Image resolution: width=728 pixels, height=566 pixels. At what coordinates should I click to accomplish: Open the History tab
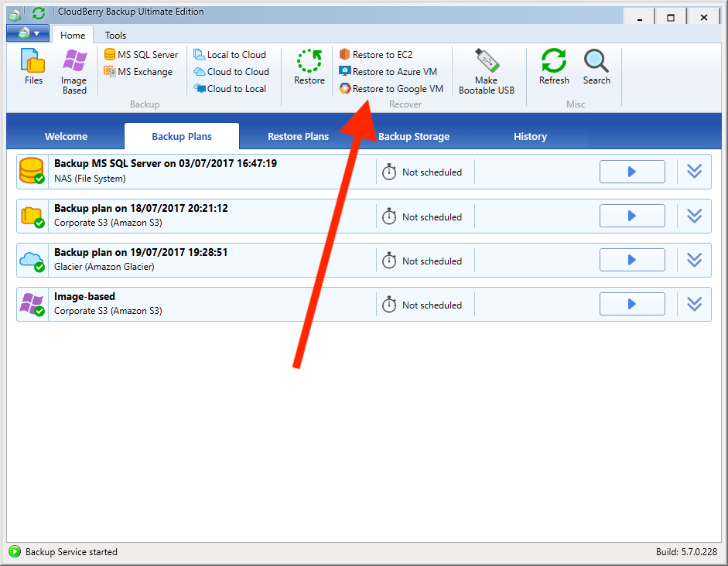(530, 136)
